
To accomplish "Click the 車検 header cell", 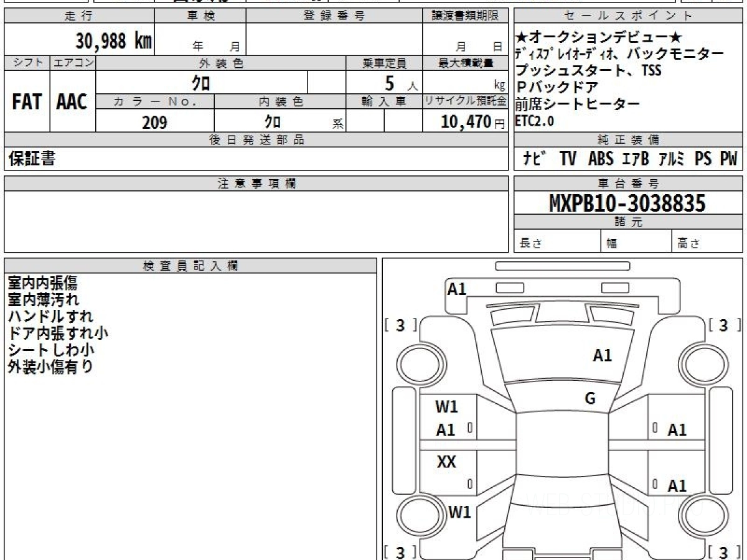I will (x=200, y=16).
